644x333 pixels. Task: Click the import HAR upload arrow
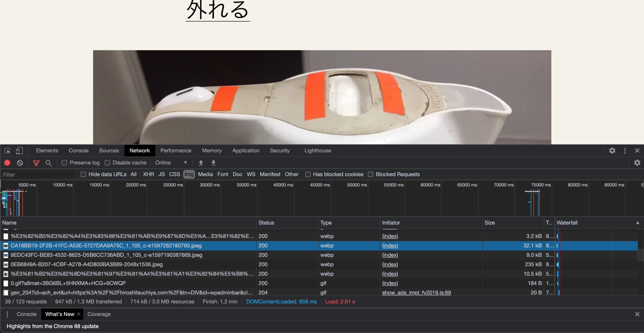[x=201, y=163]
